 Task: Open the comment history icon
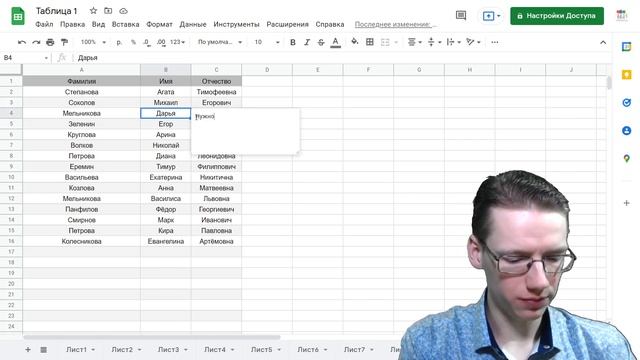coord(461,16)
